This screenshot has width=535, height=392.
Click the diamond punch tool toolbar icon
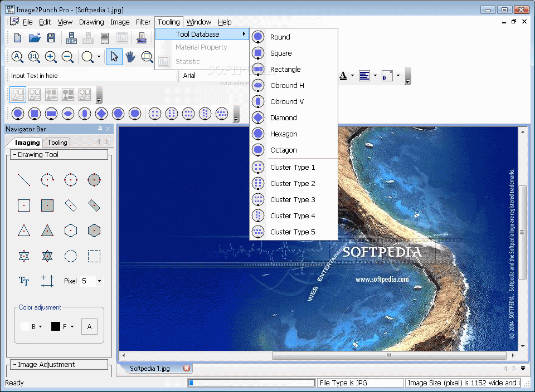tap(101, 114)
